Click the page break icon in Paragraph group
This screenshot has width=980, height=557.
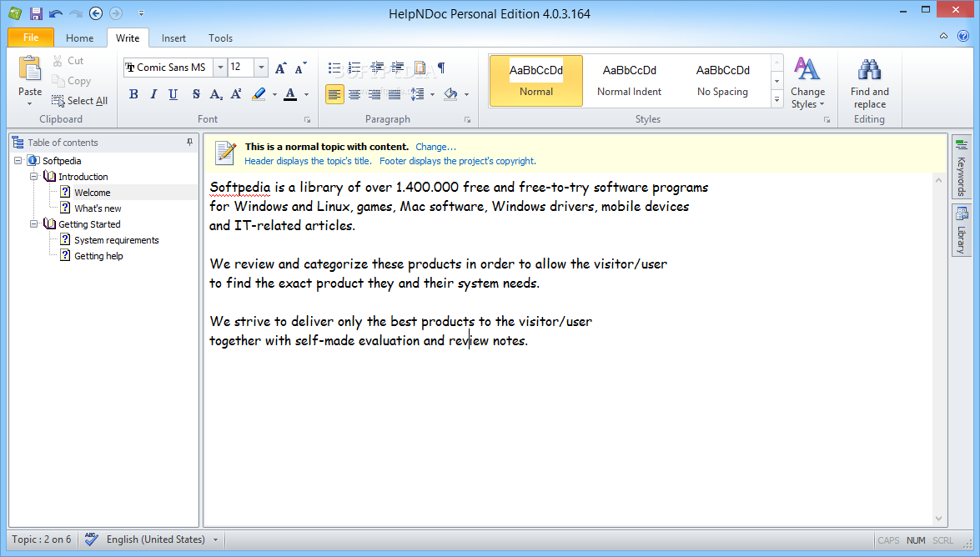click(420, 68)
